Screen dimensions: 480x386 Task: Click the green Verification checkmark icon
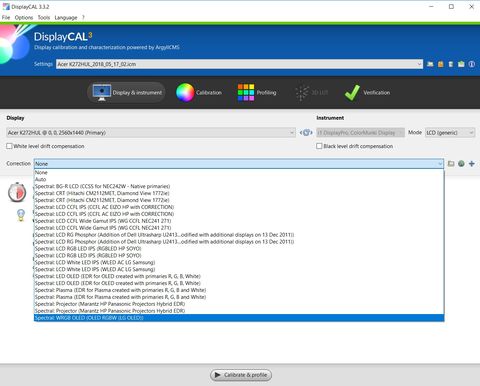coord(352,92)
